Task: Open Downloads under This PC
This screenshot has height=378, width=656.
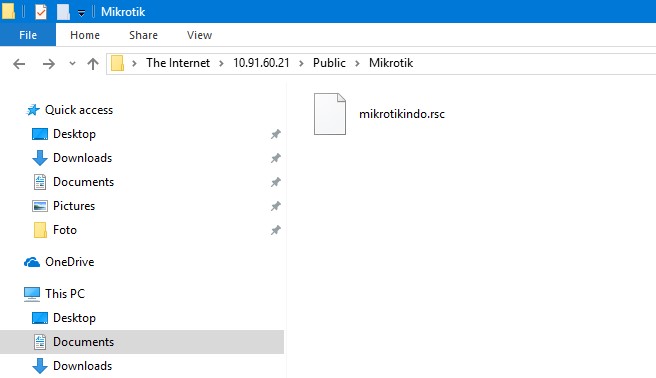Action: (x=82, y=366)
